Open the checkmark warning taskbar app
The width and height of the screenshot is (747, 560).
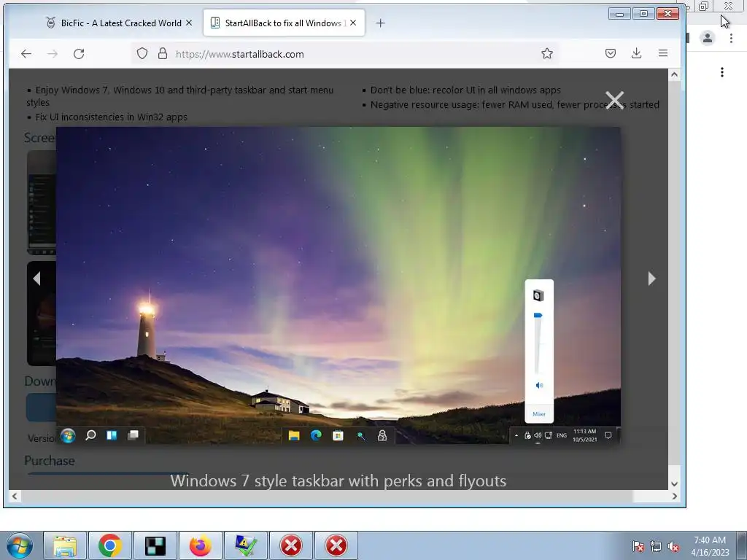click(x=246, y=545)
